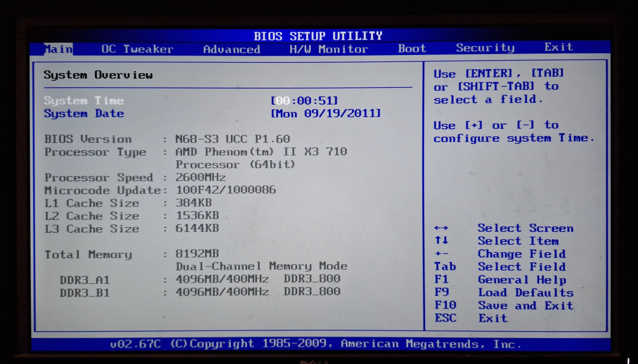638x364 pixels.
Task: Click the American Megatrends copyright line
Action: (316, 344)
